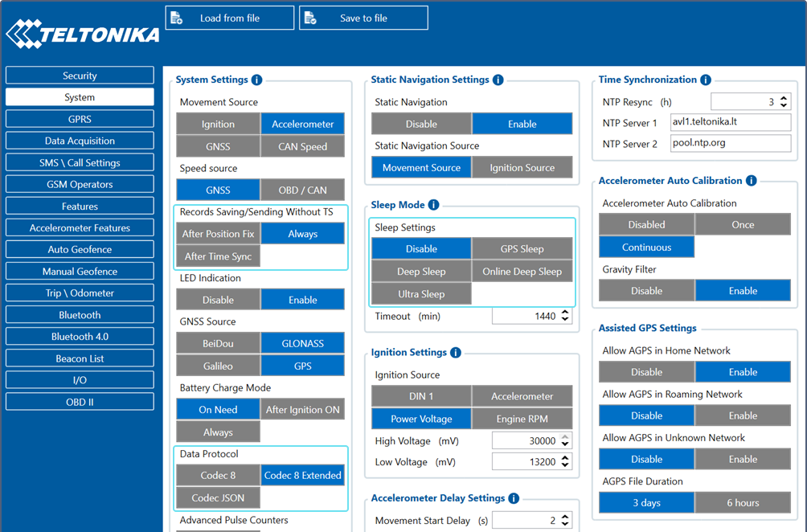Increase NTP Resync hours

click(x=784, y=98)
